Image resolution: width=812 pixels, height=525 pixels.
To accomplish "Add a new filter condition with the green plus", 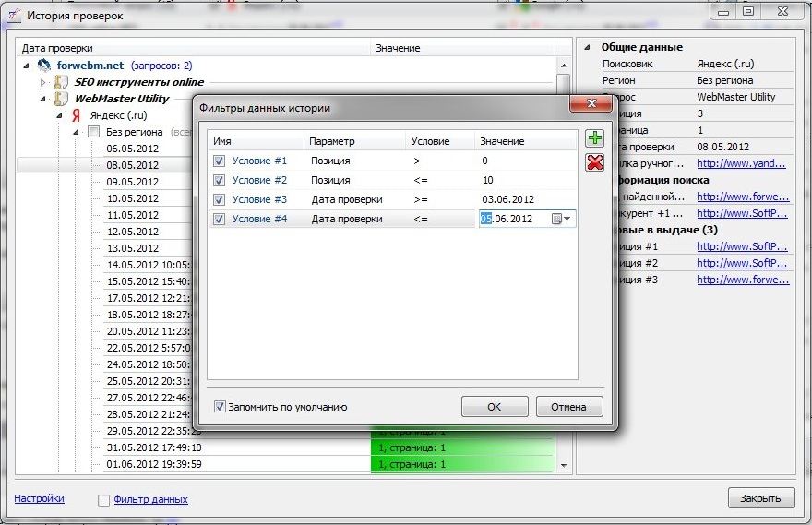I will [x=595, y=139].
